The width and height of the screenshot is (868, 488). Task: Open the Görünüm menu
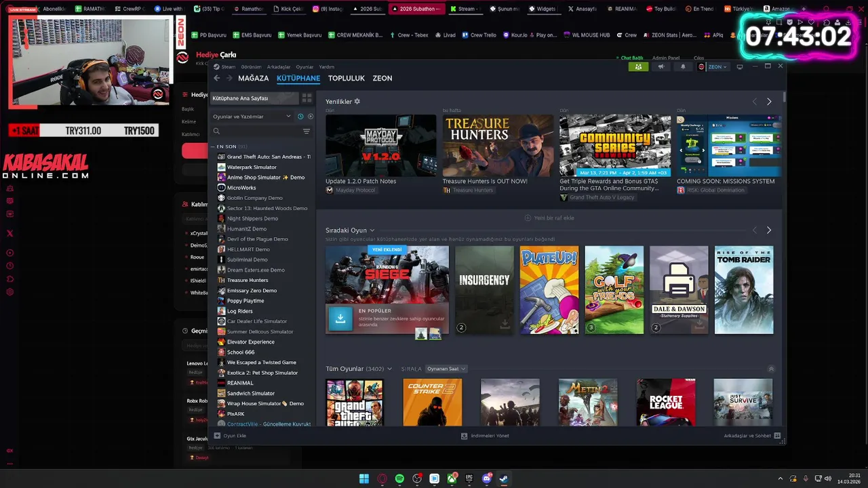tap(251, 67)
